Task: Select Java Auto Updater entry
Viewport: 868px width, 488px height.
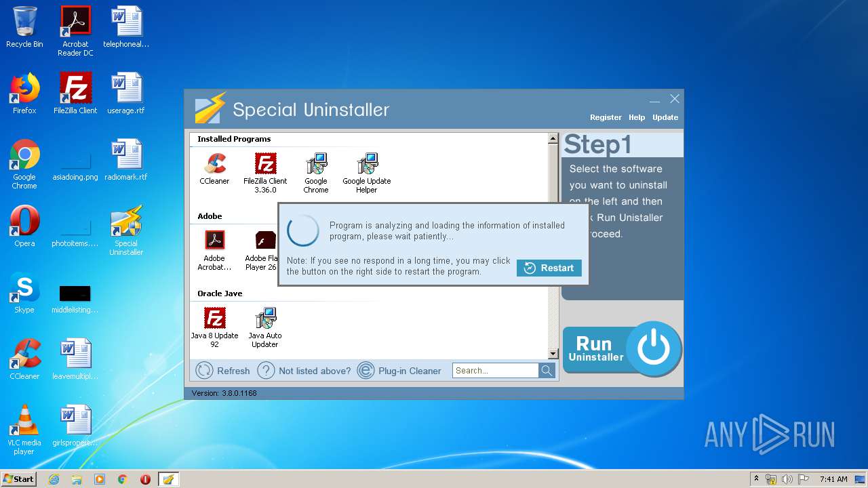Action: [x=265, y=327]
